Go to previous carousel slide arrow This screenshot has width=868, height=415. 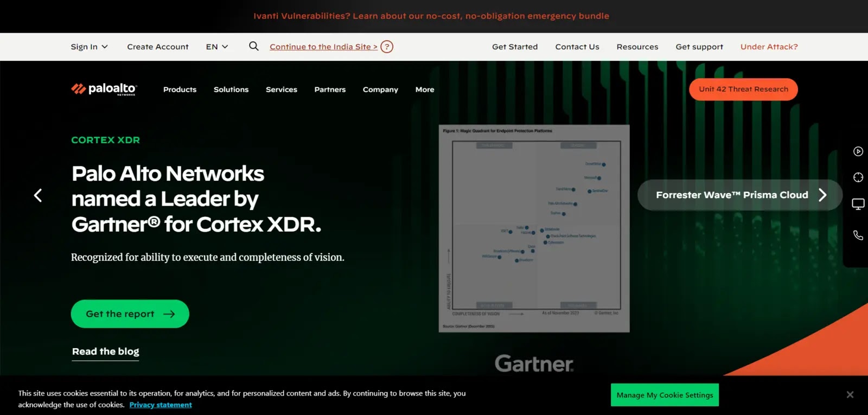coord(38,195)
